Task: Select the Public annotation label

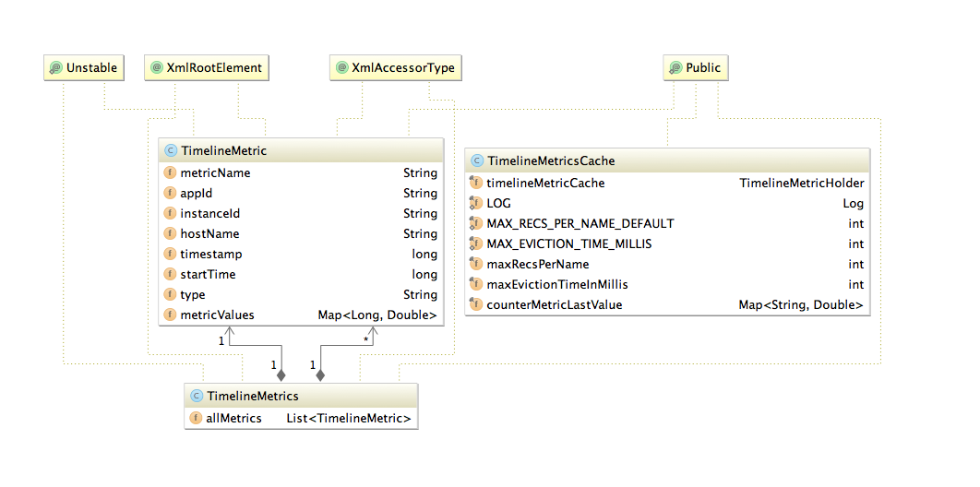Action: coord(703,67)
